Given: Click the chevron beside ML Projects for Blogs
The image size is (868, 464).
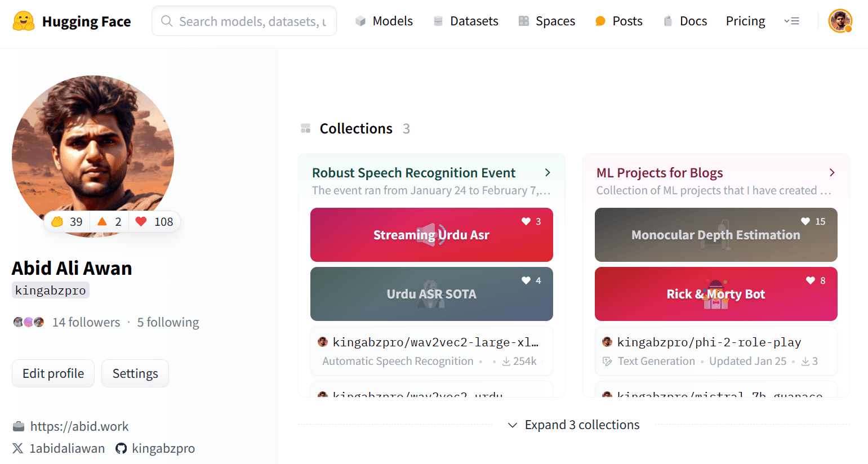Looking at the screenshot, I should 832,173.
